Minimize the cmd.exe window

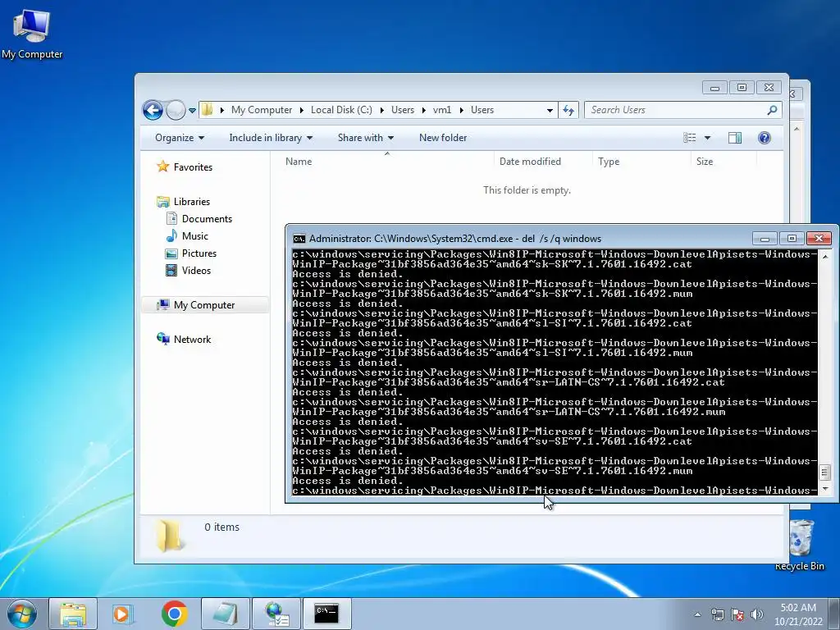coord(765,238)
